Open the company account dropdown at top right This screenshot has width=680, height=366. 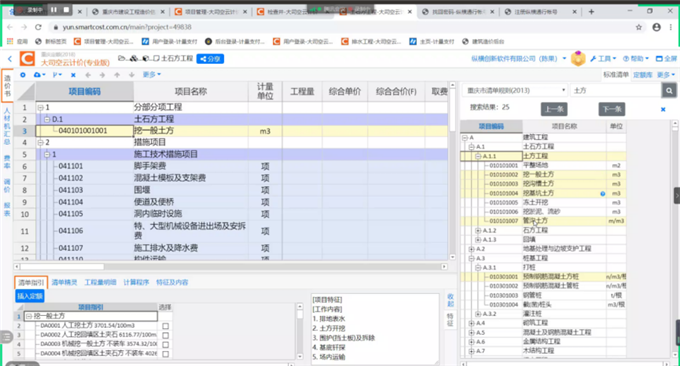pyautogui.click(x=519, y=59)
